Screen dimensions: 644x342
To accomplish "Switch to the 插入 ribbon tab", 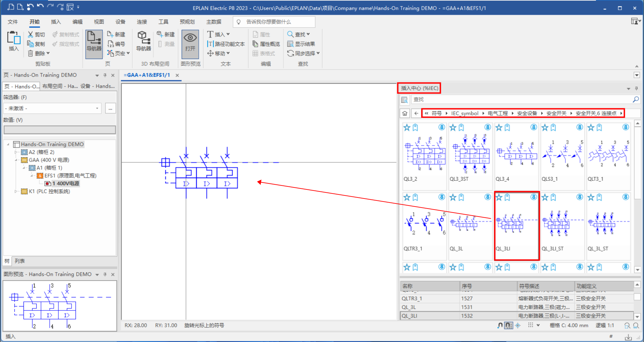I will [56, 22].
